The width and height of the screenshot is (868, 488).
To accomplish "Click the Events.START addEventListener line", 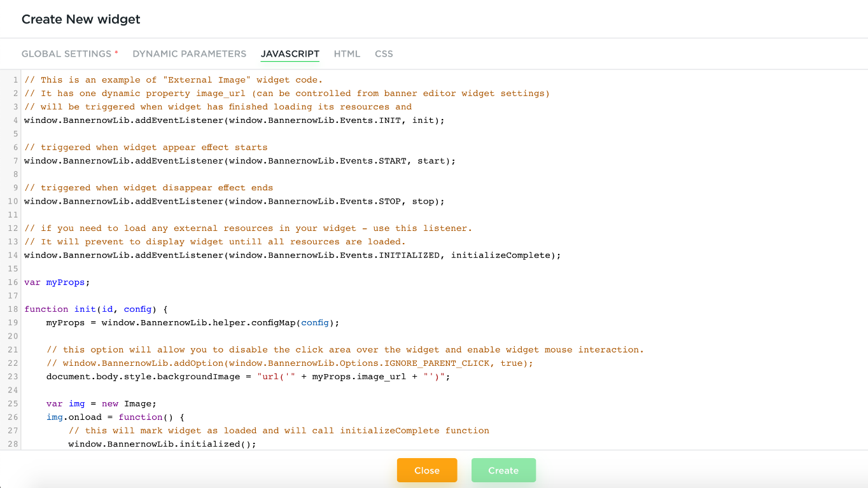I will point(240,161).
